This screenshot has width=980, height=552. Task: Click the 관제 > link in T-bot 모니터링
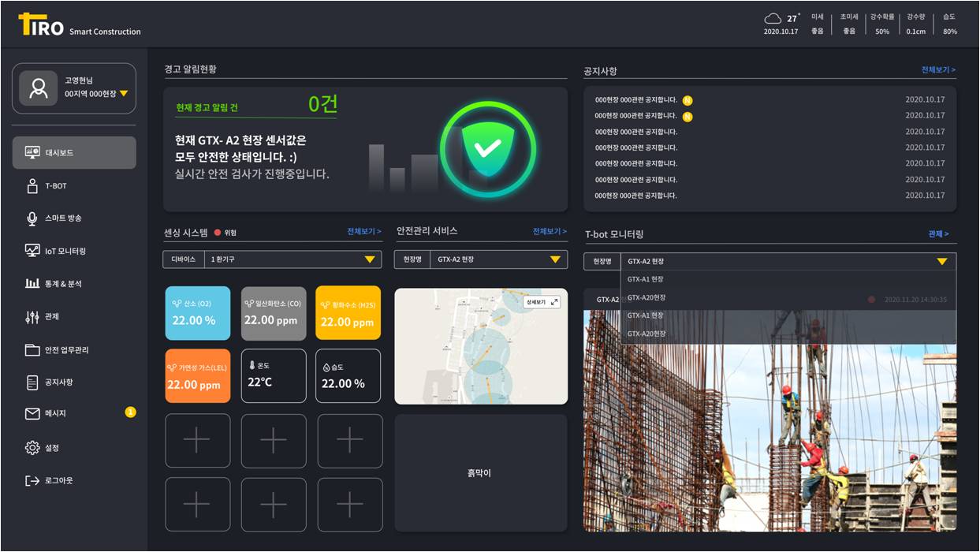tap(938, 234)
